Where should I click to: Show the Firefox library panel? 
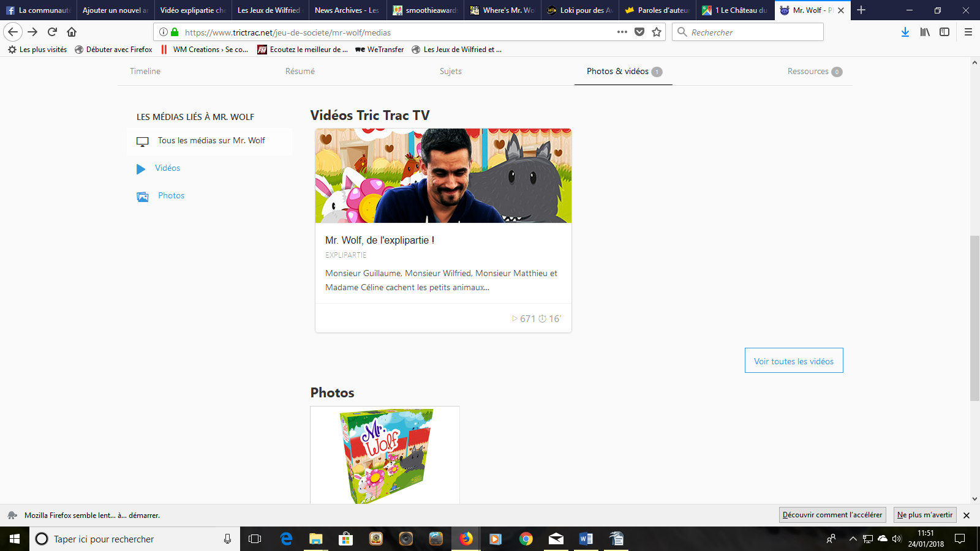pos(925,32)
